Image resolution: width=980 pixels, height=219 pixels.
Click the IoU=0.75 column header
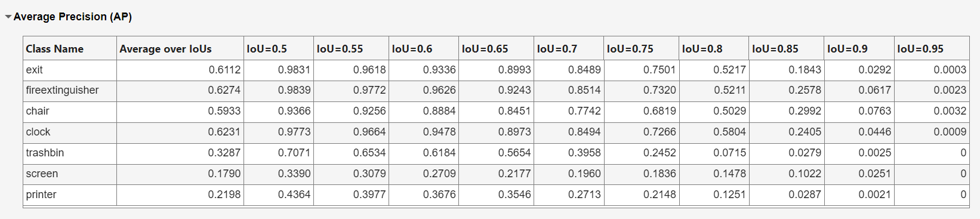(642, 49)
